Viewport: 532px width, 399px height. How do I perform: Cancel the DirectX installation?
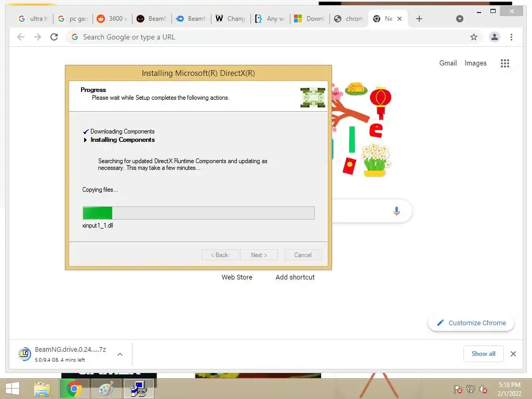[303, 255]
